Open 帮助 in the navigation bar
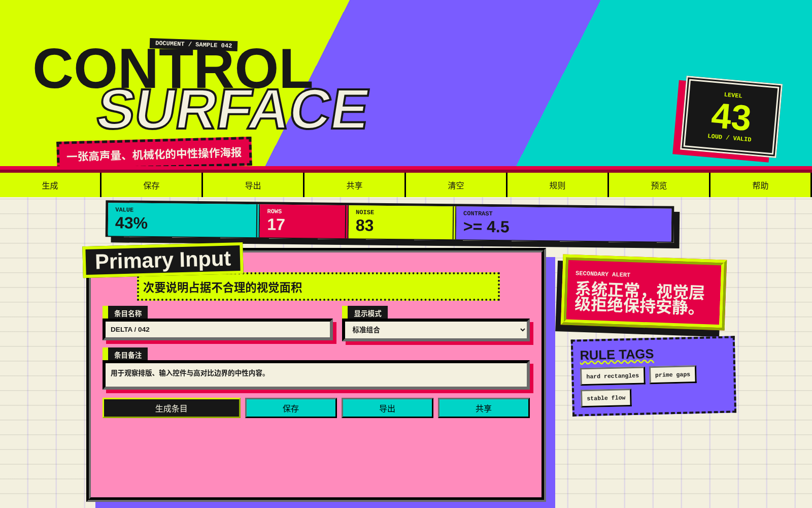The height and width of the screenshot is (508, 812). (761, 185)
